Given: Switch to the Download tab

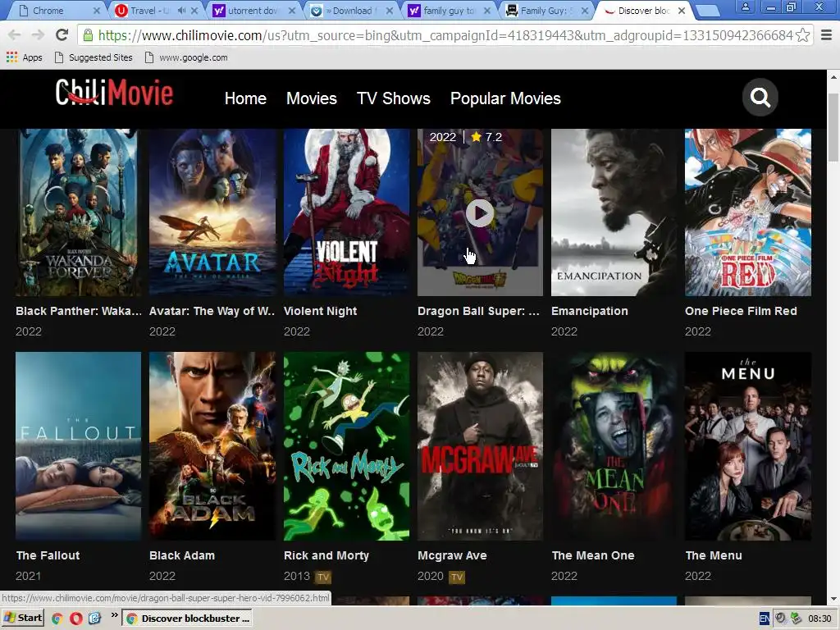Looking at the screenshot, I should [351, 11].
